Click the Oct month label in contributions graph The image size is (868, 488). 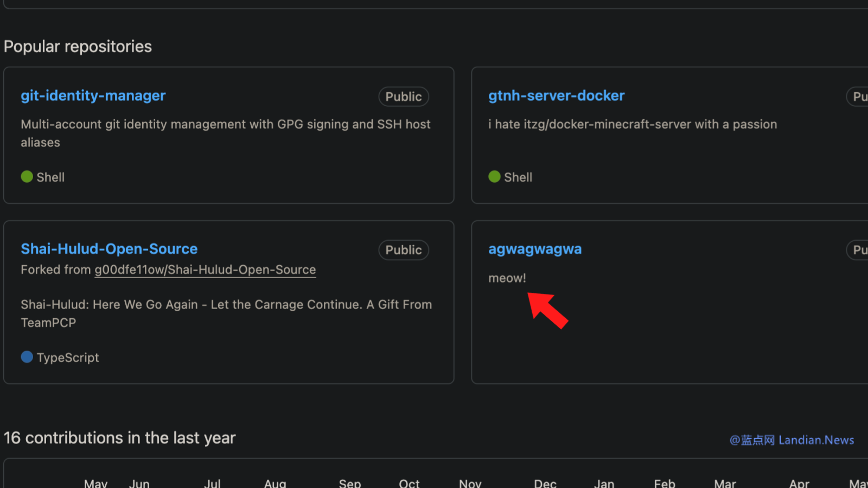pyautogui.click(x=409, y=483)
